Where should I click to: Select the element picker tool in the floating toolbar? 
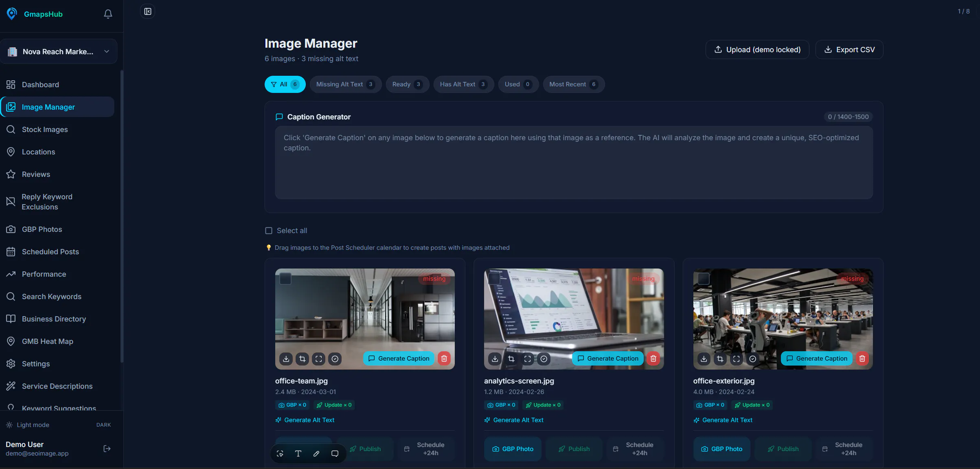click(280, 454)
